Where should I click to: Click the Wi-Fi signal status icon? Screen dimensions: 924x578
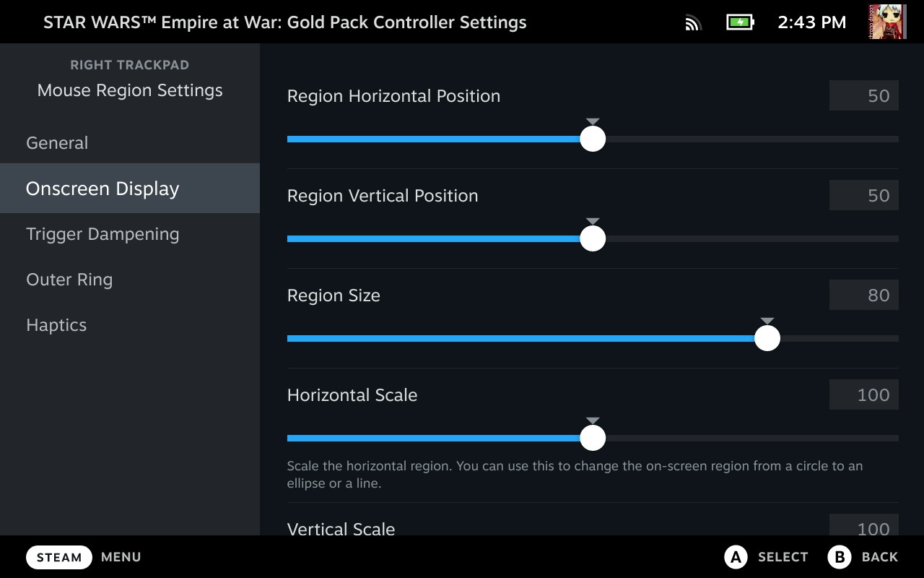tap(693, 23)
